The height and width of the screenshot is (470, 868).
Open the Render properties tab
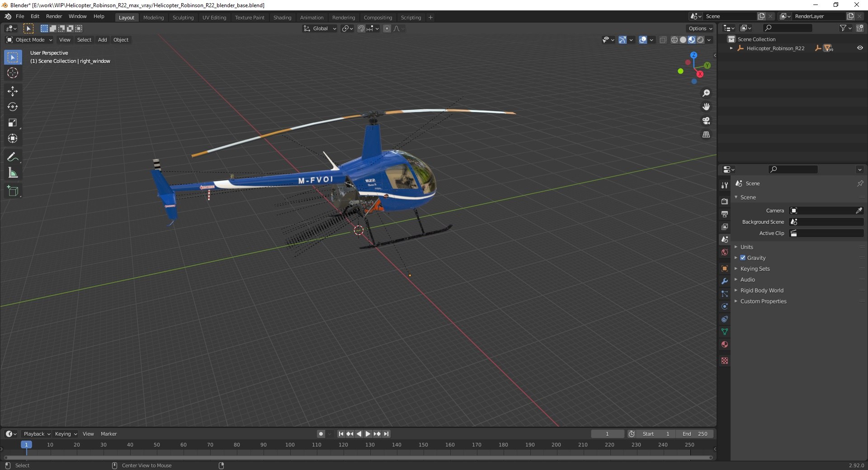click(x=725, y=201)
